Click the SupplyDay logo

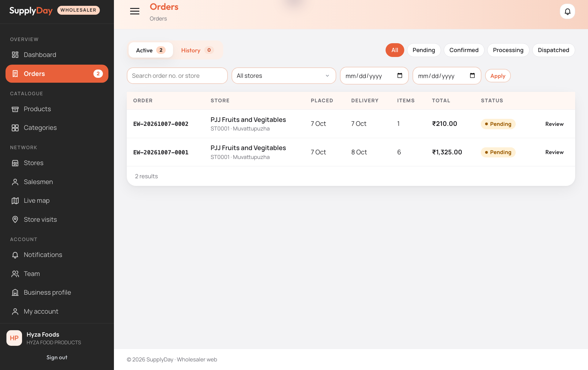pos(31,11)
